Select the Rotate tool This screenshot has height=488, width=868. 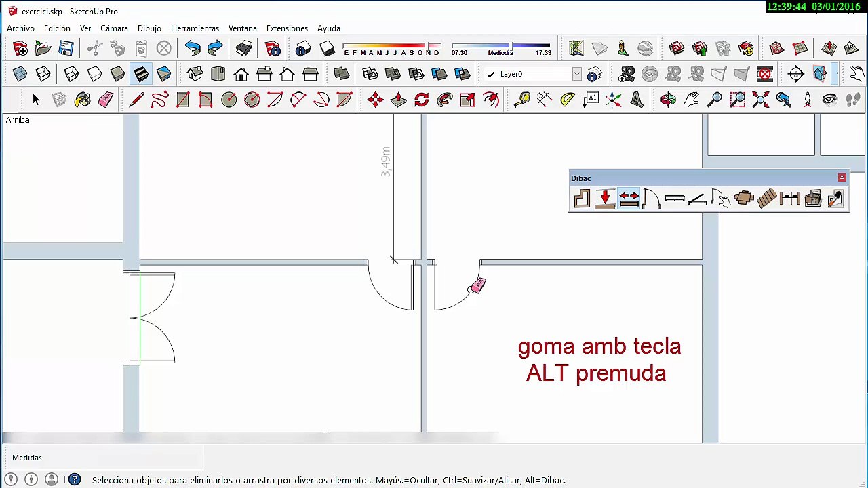421,100
